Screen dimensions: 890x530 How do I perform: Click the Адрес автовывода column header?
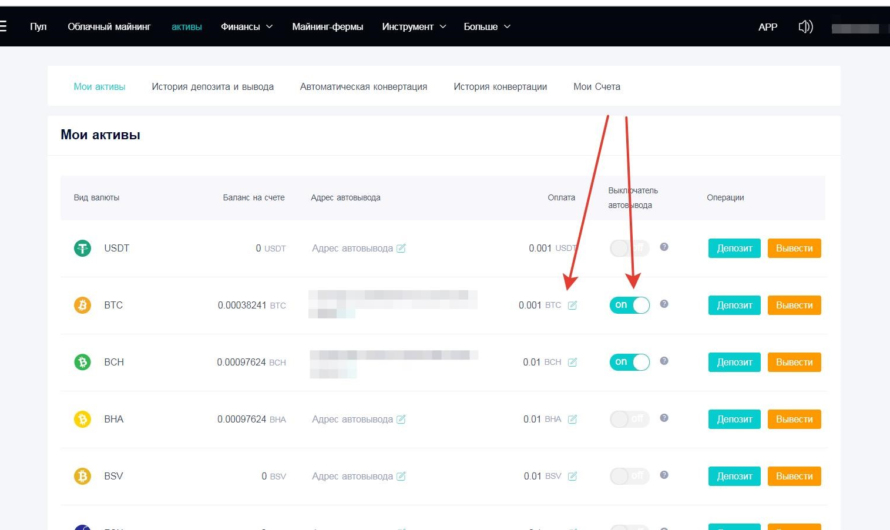345,197
